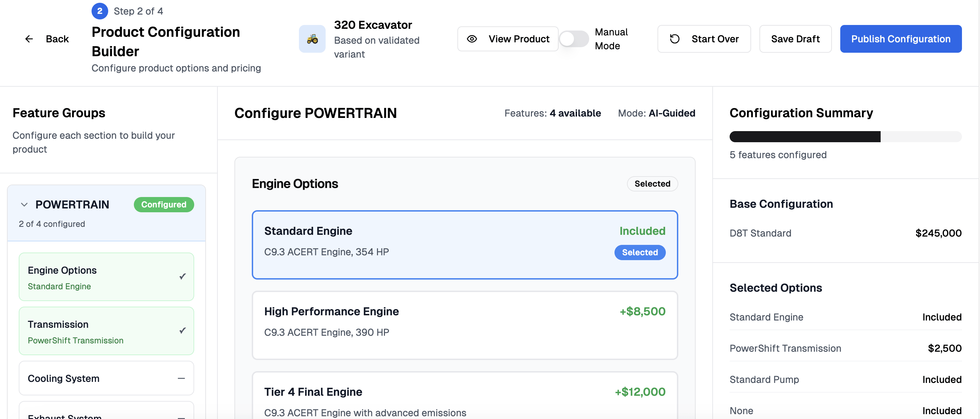
Task: Click the "$2,500" transmission price
Action: point(945,349)
